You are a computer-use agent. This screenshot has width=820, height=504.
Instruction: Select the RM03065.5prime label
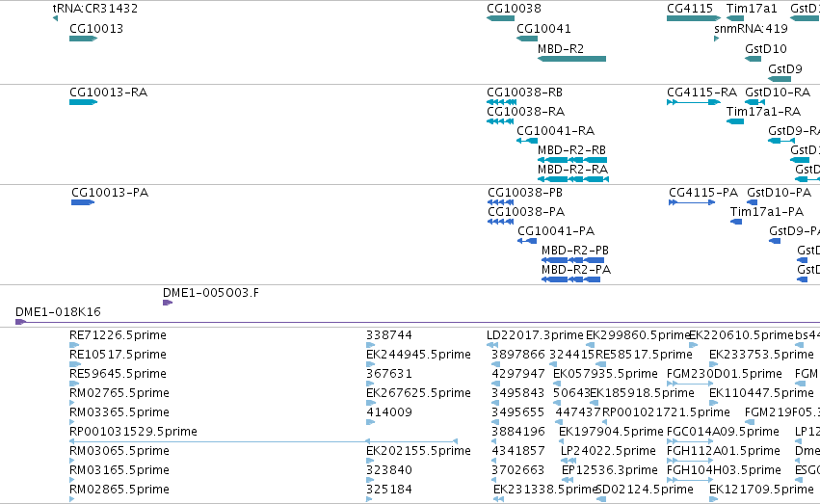[119, 451]
